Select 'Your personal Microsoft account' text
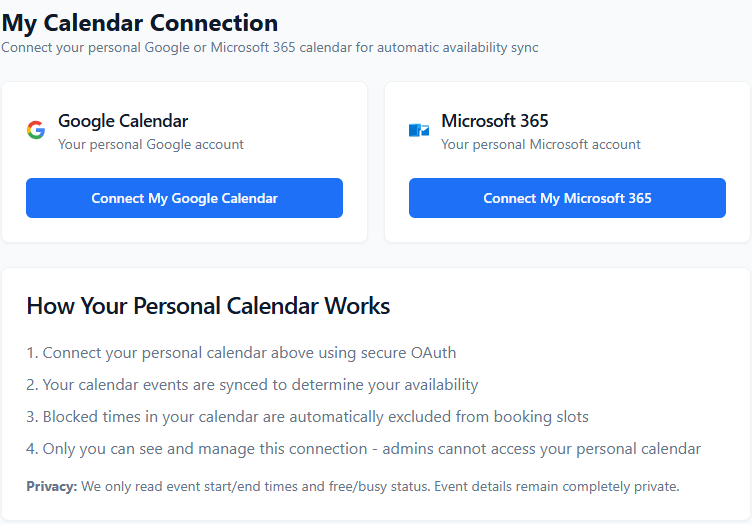Screen dimensions: 752x524 coord(540,144)
